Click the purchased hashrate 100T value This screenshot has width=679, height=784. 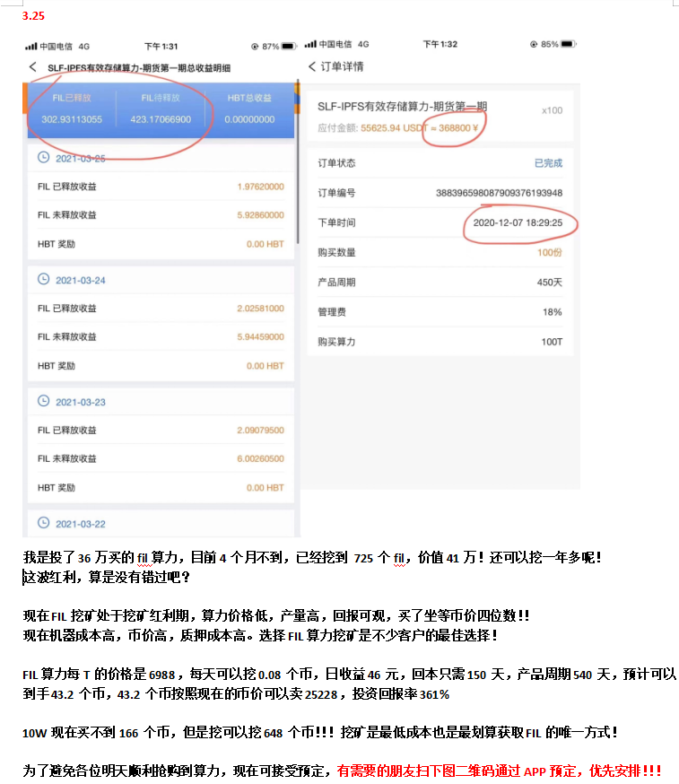click(552, 342)
